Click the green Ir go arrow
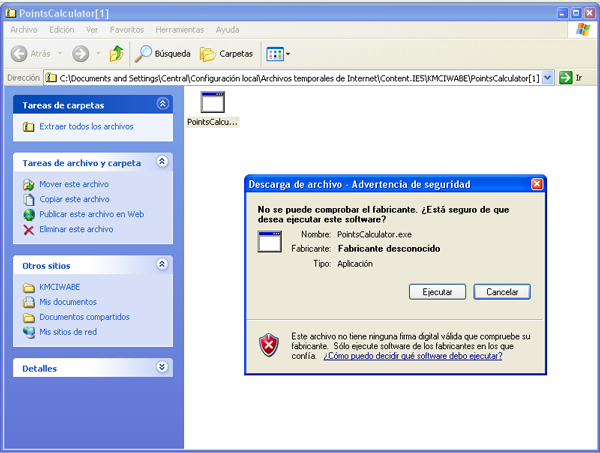The width and height of the screenshot is (600, 453). [565, 78]
